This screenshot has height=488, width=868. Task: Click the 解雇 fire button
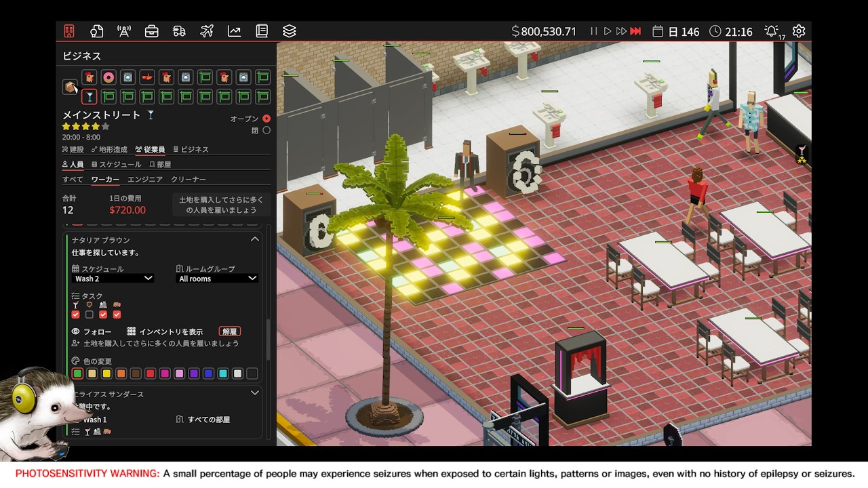(230, 331)
